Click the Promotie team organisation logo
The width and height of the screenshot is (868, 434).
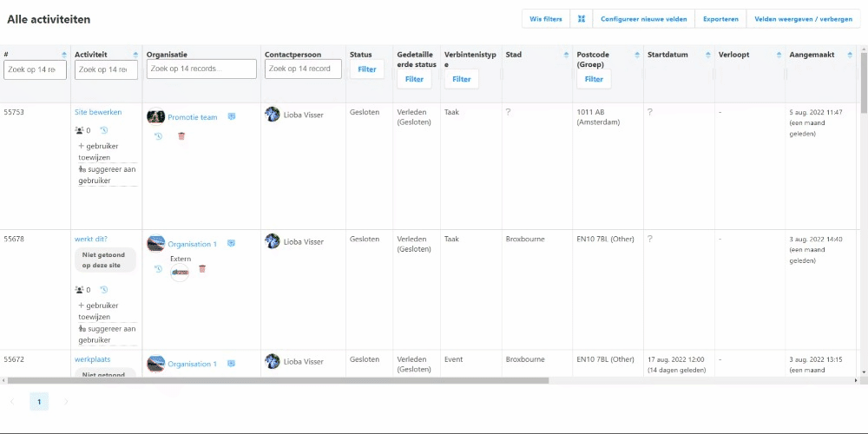(156, 116)
